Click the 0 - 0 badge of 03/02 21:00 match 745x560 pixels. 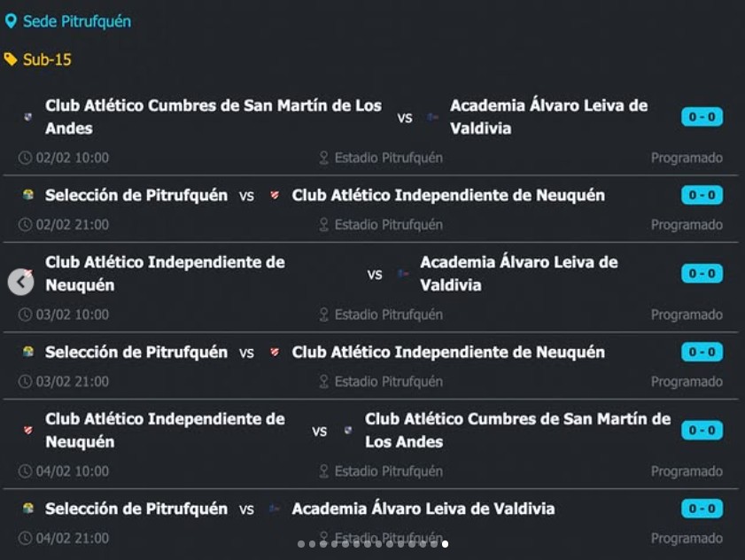[x=702, y=352]
